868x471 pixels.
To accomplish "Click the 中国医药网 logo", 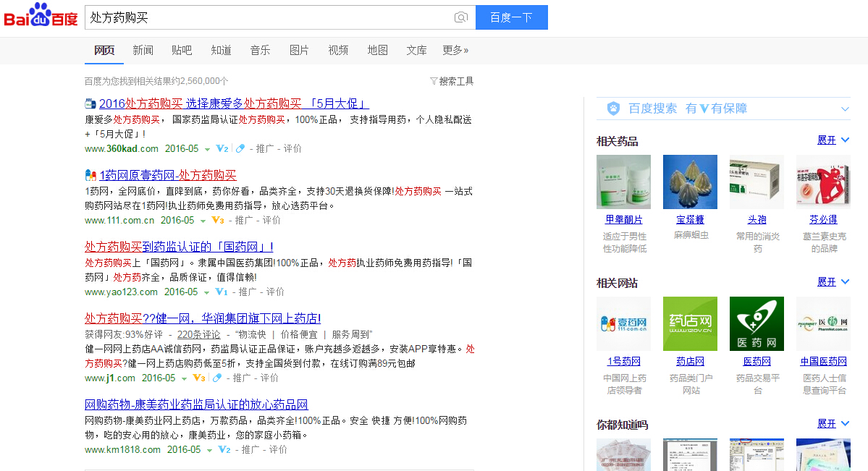I will coord(822,323).
